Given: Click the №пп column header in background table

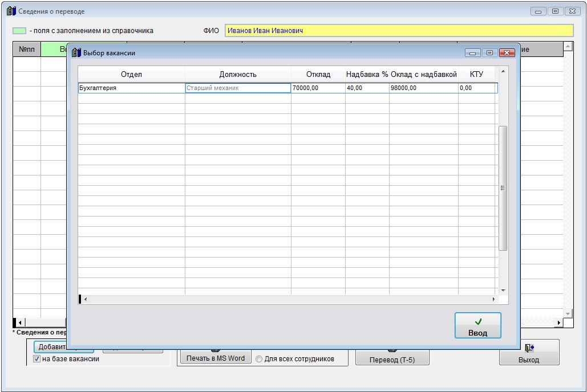Looking at the screenshot, I should 27,50.
